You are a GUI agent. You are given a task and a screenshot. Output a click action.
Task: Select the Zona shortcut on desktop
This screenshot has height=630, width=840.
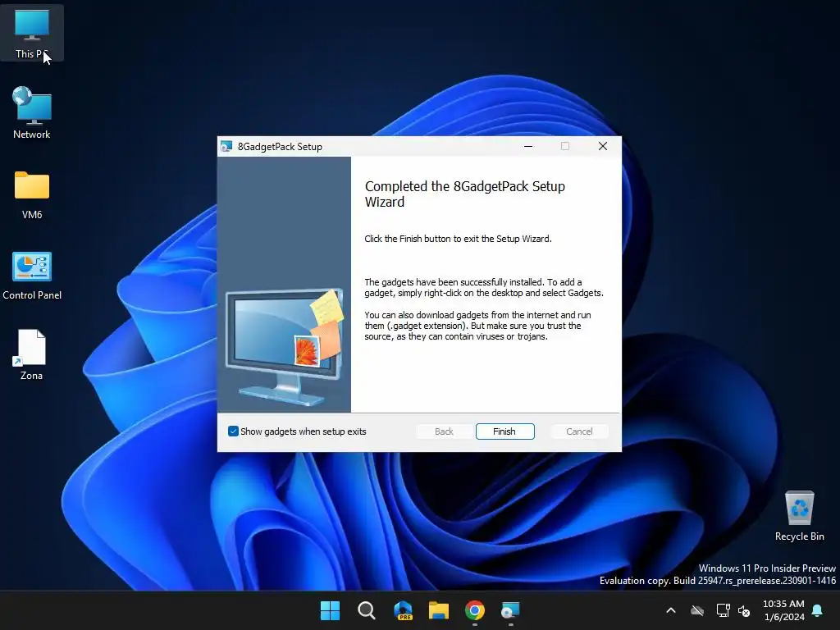point(32,354)
